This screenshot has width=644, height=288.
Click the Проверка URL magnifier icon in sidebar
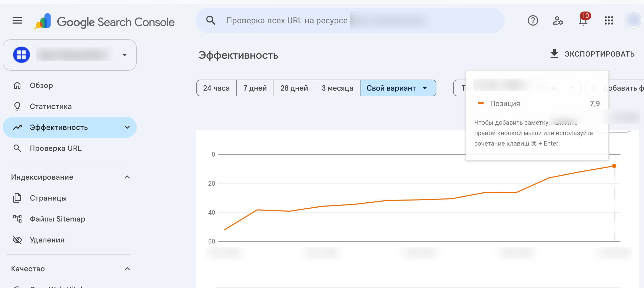pyautogui.click(x=17, y=148)
